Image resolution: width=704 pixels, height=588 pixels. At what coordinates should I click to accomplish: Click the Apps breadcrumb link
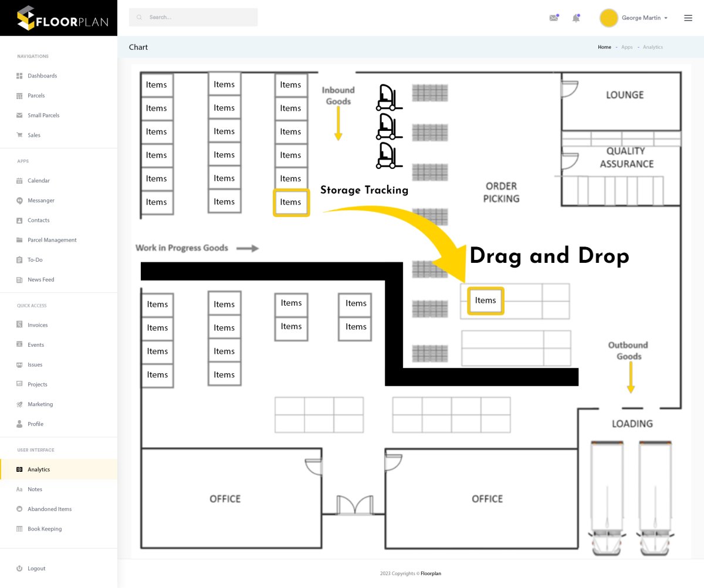627,47
